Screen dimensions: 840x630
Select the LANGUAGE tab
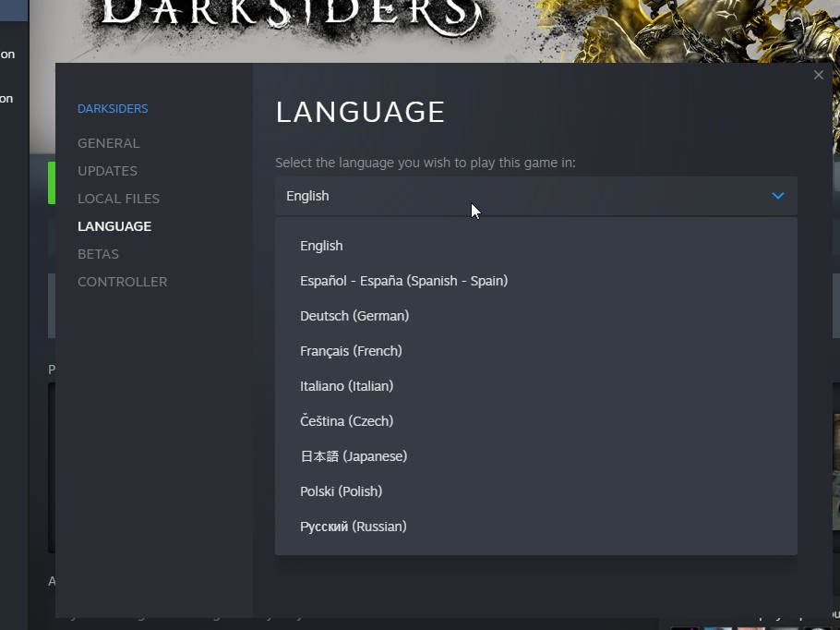click(114, 226)
